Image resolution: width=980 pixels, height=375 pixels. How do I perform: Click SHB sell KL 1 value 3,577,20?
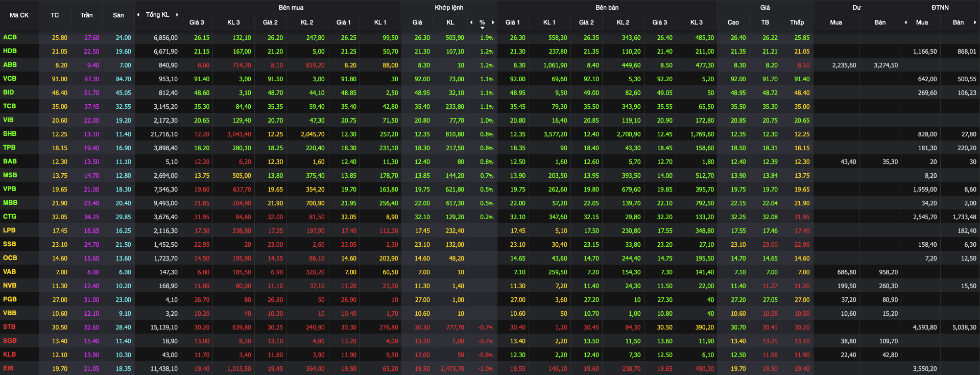[x=555, y=134]
